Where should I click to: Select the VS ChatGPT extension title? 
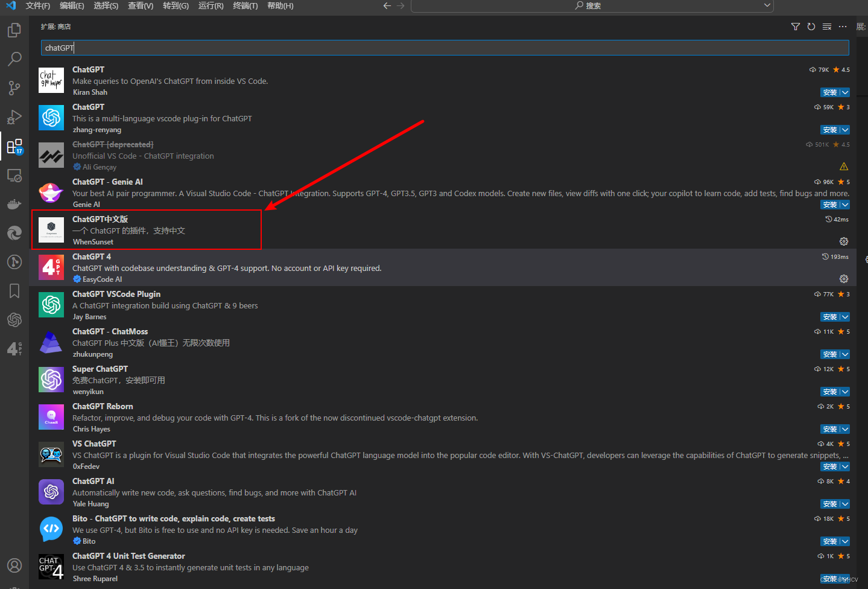pyautogui.click(x=94, y=444)
